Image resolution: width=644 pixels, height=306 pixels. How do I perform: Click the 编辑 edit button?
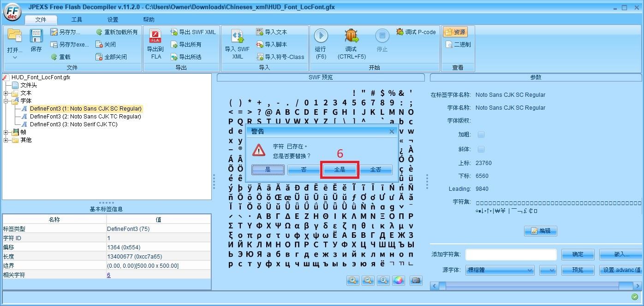tap(541, 231)
